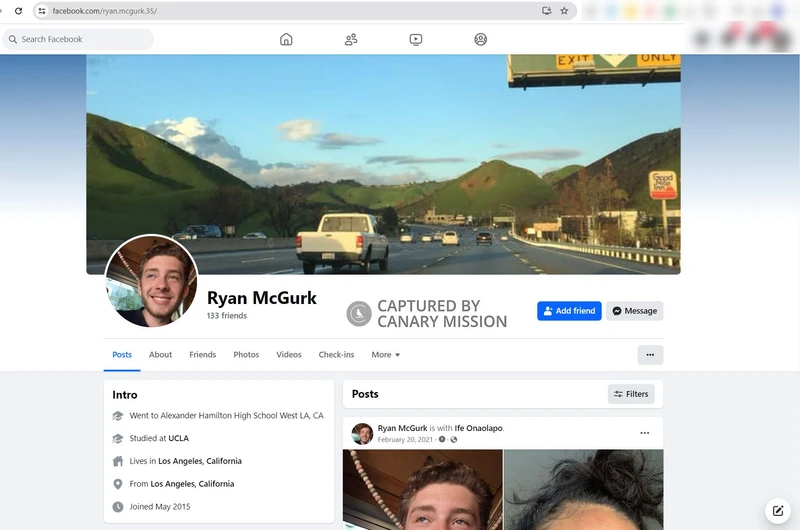Open Ryan McGurk's large profile picture
The width and height of the screenshot is (800, 530).
point(152,281)
